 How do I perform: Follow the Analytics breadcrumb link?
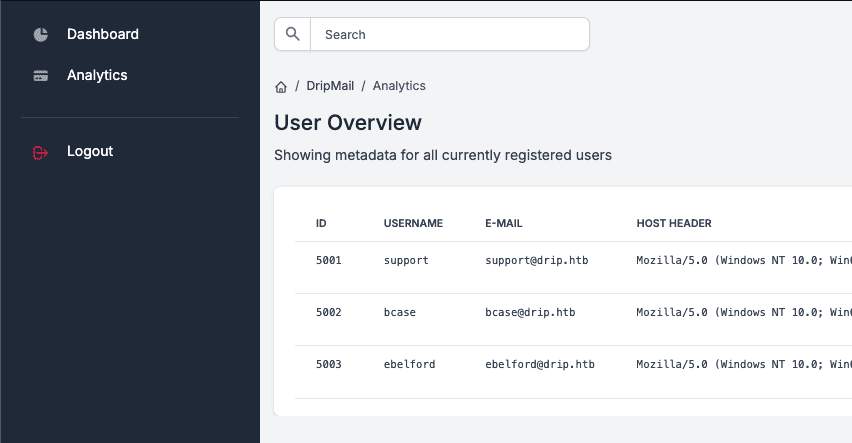[x=399, y=86]
